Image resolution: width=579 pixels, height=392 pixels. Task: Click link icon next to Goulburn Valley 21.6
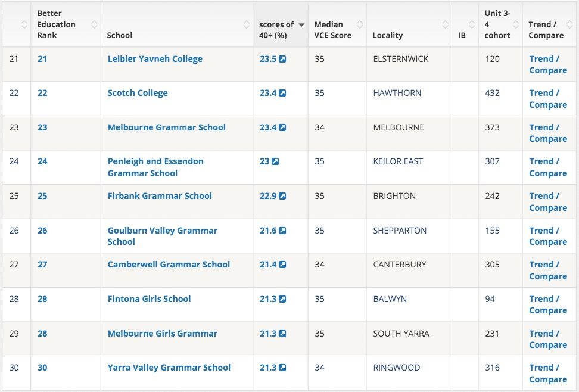coord(282,231)
